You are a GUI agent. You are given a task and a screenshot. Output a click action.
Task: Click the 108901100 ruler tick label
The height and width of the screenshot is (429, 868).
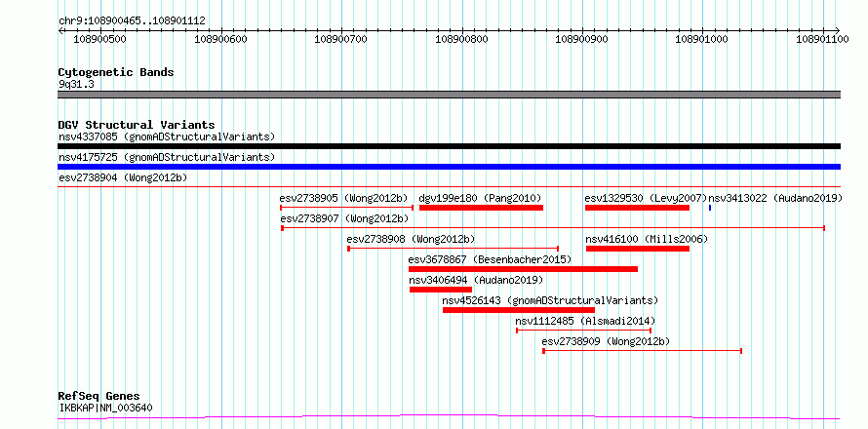tap(822, 39)
